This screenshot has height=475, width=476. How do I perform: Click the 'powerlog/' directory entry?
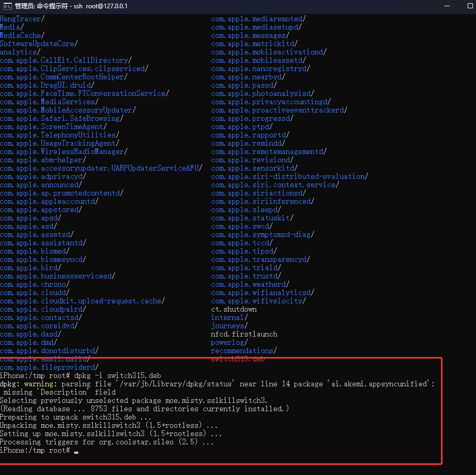point(229,342)
